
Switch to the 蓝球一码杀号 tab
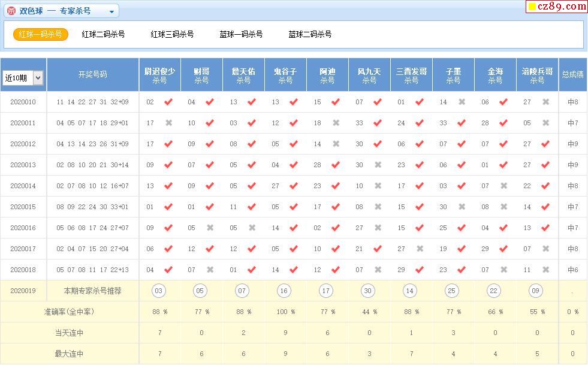241,34
